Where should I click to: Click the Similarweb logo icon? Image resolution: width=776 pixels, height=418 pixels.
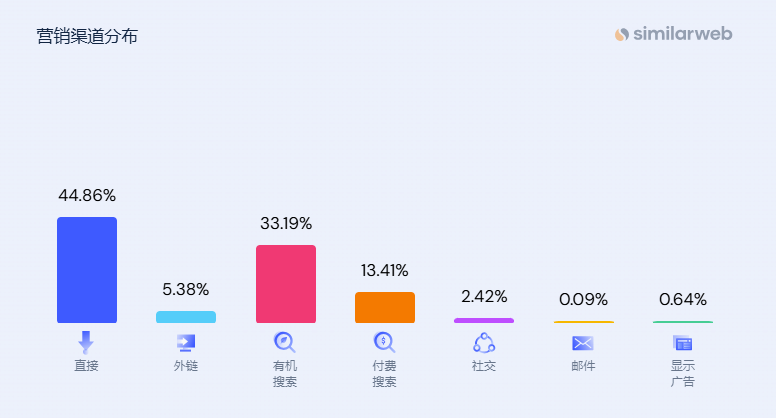pos(622,35)
